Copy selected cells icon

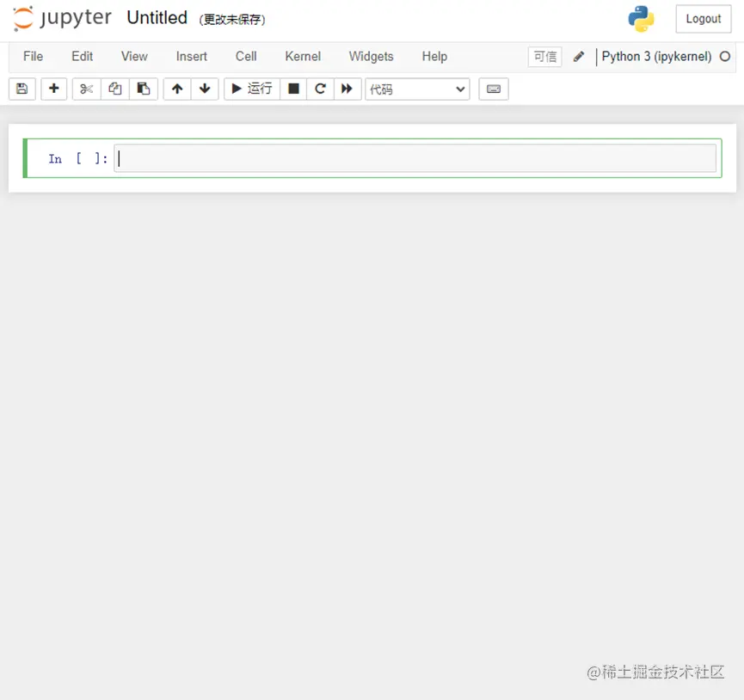click(x=115, y=89)
